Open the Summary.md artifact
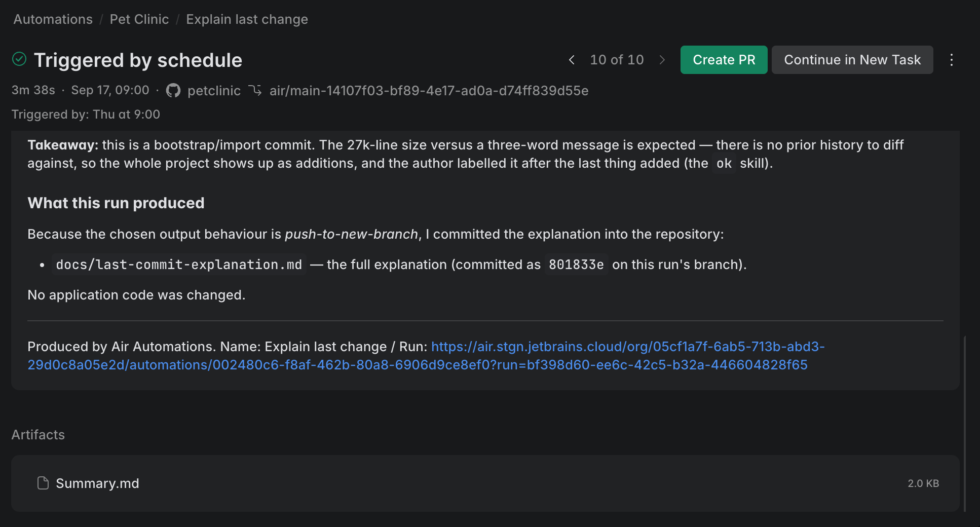Viewport: 980px width, 527px height. pos(485,483)
